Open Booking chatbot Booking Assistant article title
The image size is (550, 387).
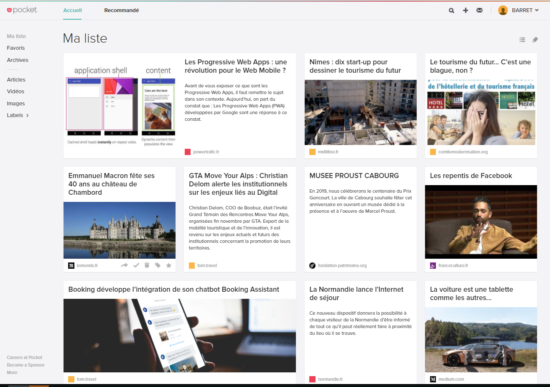[x=174, y=289]
